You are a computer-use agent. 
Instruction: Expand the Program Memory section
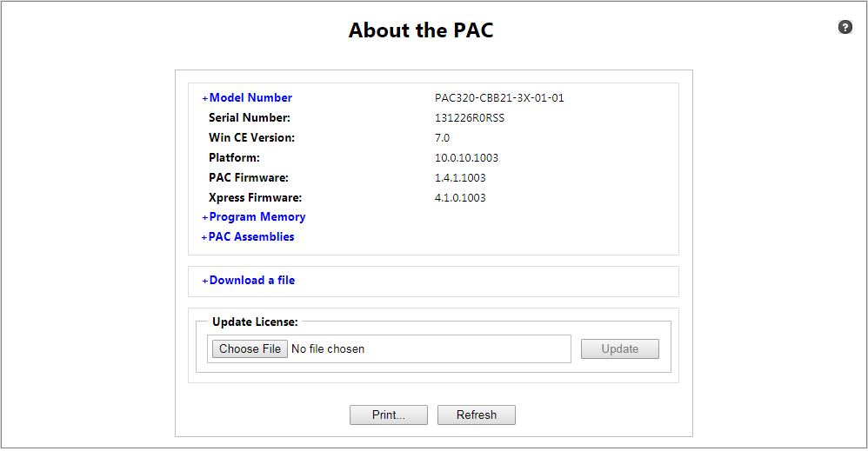pos(254,217)
